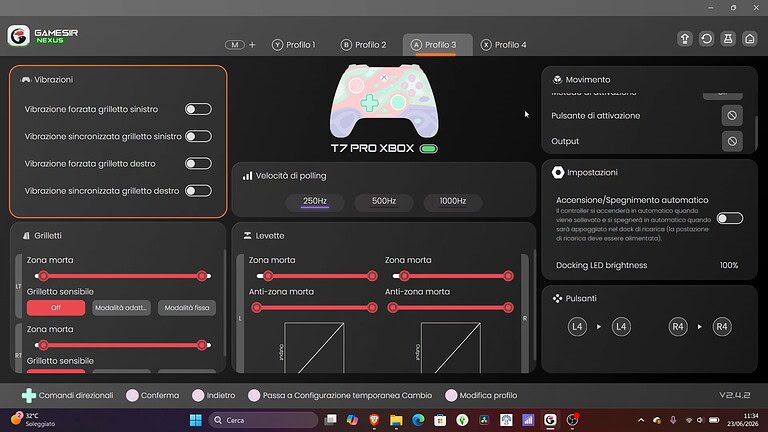Switch to Profilo 2 tab
Image resolution: width=768 pixels, height=432 pixels.
click(363, 45)
